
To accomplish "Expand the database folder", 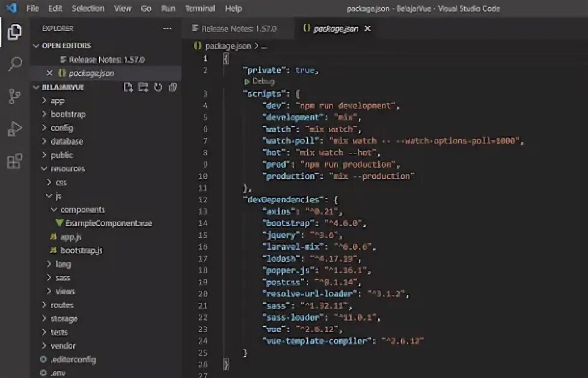I will coord(44,141).
